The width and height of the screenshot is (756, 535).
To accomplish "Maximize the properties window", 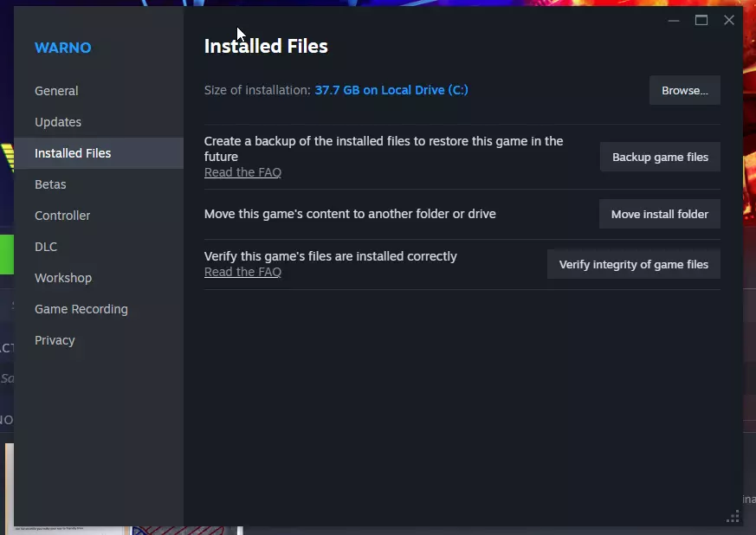I will (x=701, y=20).
